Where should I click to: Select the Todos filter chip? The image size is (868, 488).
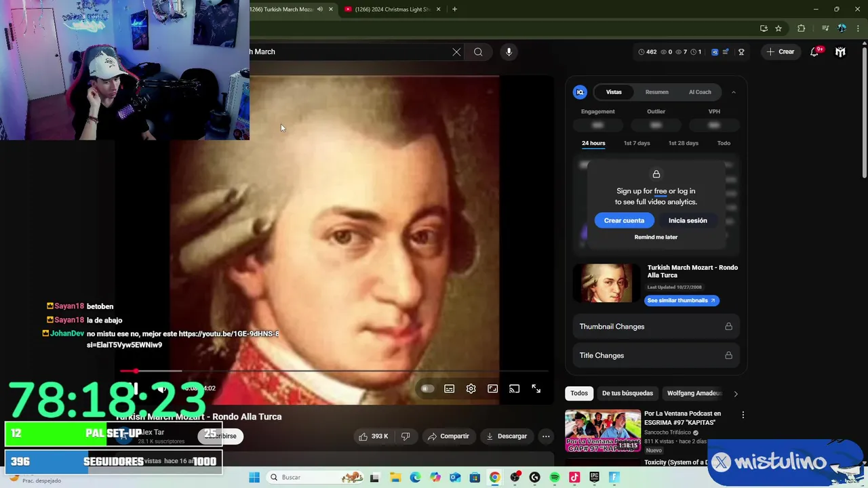(x=579, y=393)
